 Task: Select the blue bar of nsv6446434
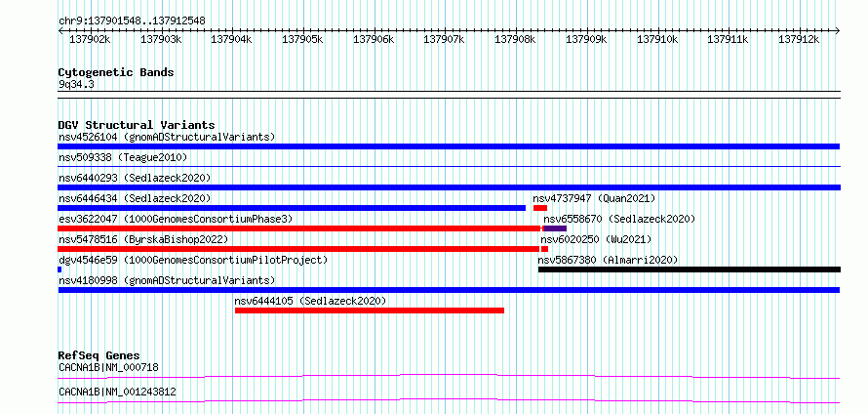[x=292, y=208]
